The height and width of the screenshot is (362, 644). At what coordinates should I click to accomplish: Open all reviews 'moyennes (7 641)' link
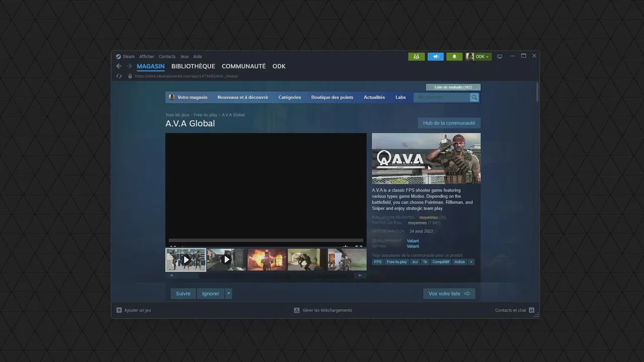click(424, 223)
